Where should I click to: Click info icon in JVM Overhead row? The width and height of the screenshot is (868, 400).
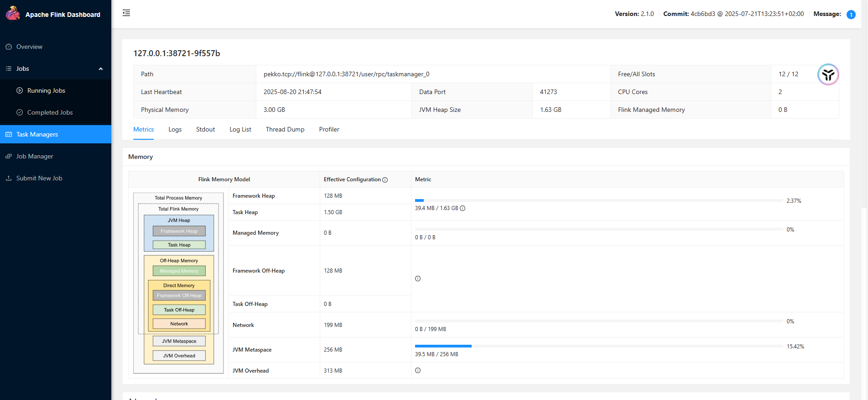[418, 370]
